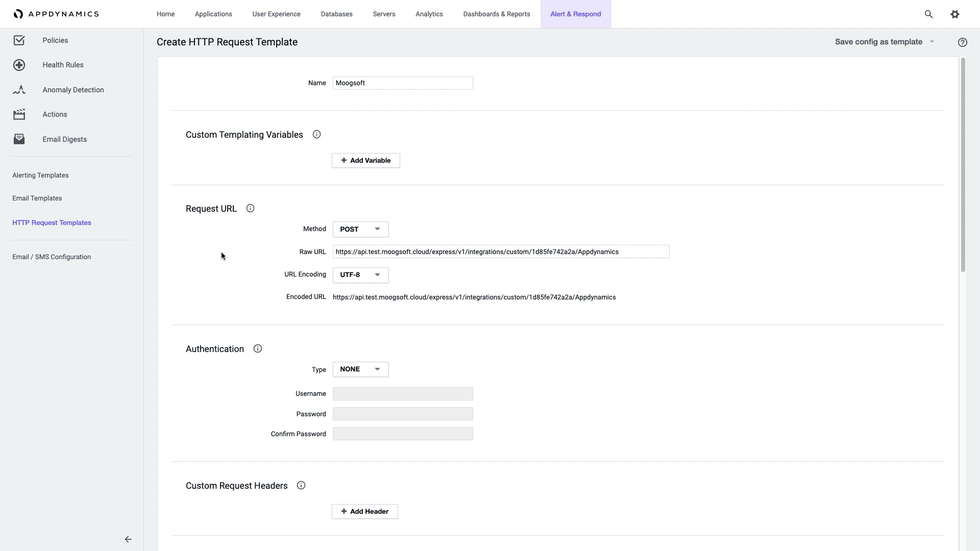
Task: Click the Add Header button
Action: pos(364,512)
